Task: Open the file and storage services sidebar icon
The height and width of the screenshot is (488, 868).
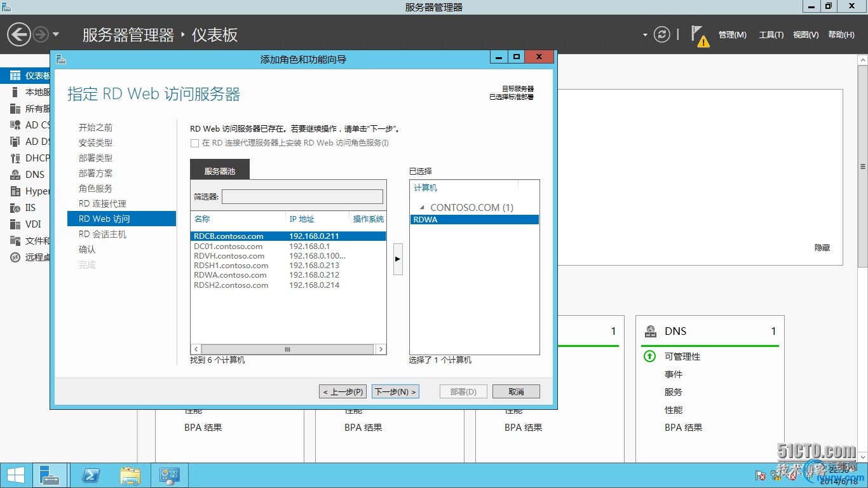Action: pos(15,241)
